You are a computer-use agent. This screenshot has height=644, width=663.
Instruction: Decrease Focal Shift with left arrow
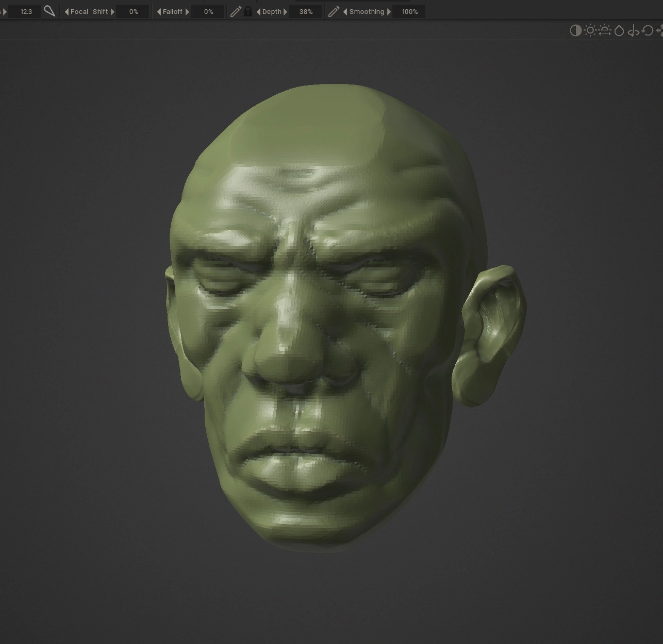(x=67, y=11)
